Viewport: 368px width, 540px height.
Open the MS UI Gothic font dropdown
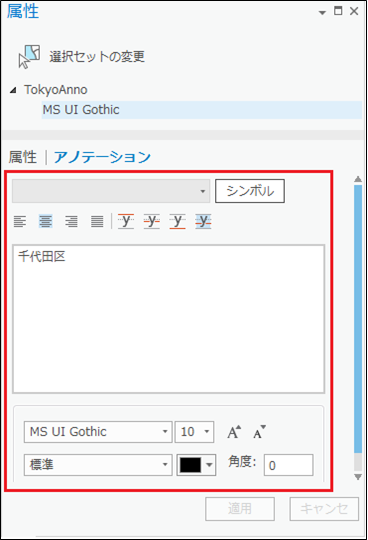click(98, 432)
